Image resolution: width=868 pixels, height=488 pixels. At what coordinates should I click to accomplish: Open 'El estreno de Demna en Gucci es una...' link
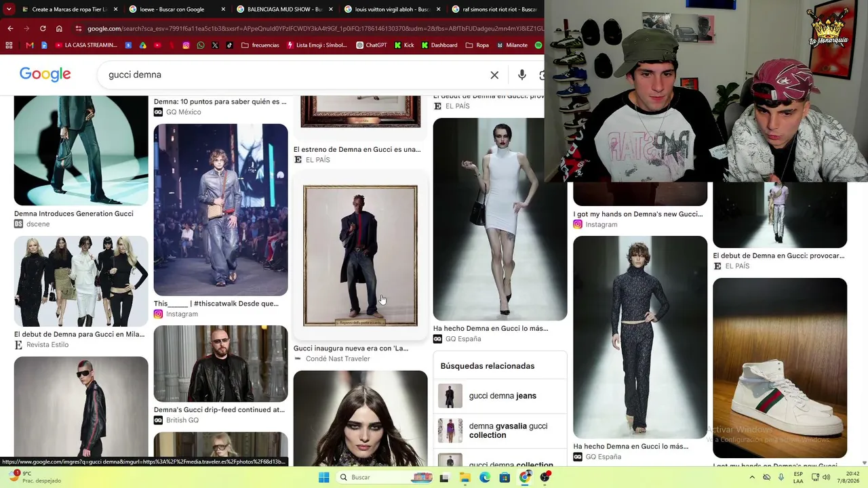357,150
